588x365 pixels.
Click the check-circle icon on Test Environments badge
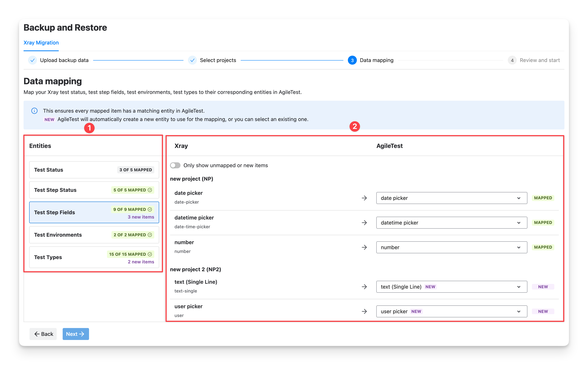150,235
